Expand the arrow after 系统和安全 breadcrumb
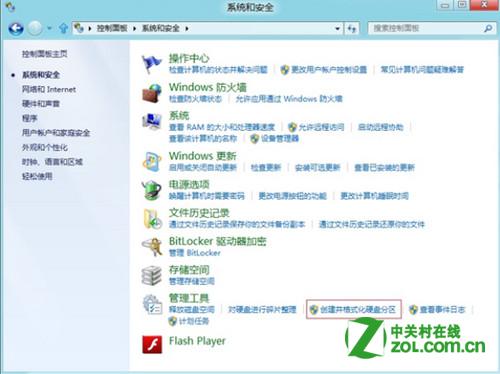 click(x=187, y=29)
